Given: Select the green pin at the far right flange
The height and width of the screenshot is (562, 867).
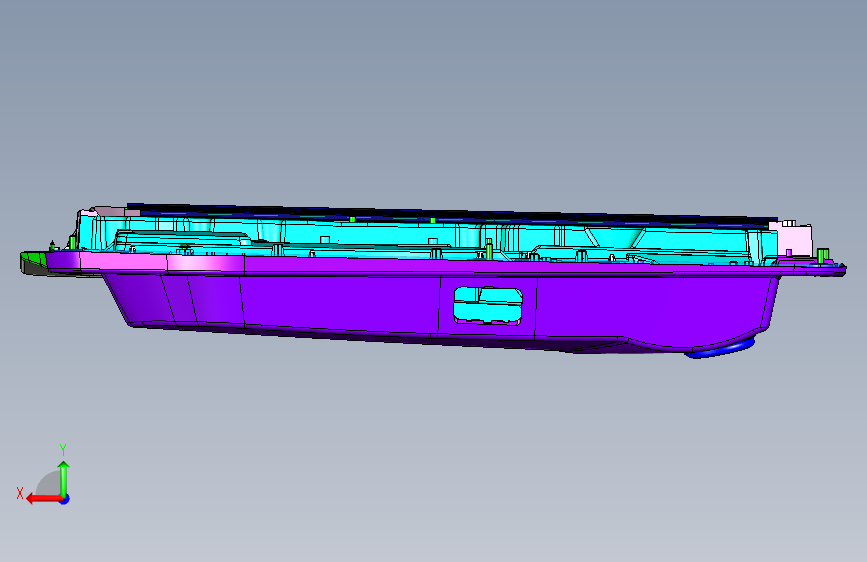Looking at the screenshot, I should pos(823,255).
